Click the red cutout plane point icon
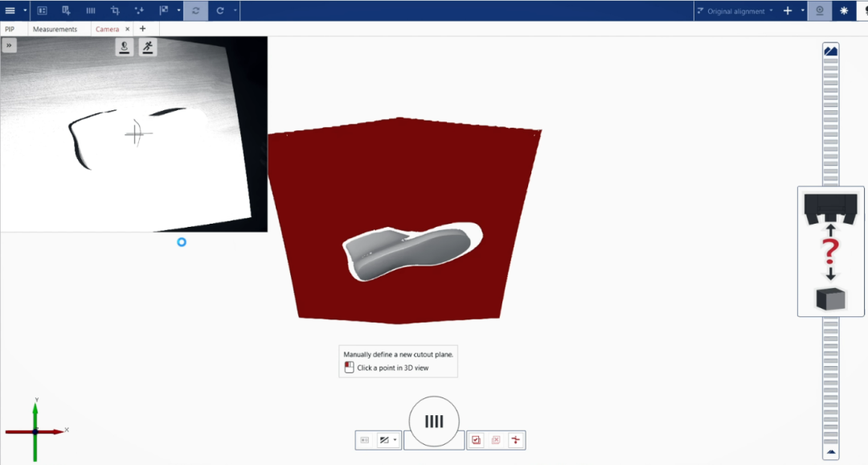The width and height of the screenshot is (868, 465). (515, 440)
